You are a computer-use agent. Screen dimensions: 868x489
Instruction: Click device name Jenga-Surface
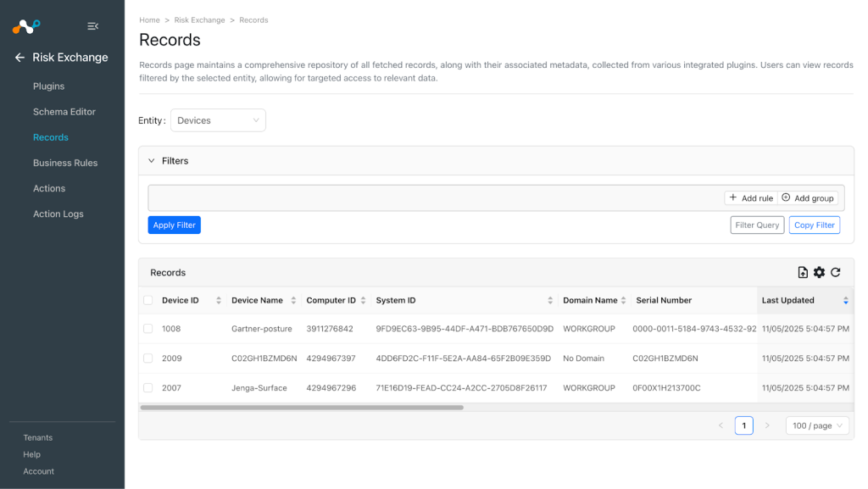pyautogui.click(x=259, y=388)
